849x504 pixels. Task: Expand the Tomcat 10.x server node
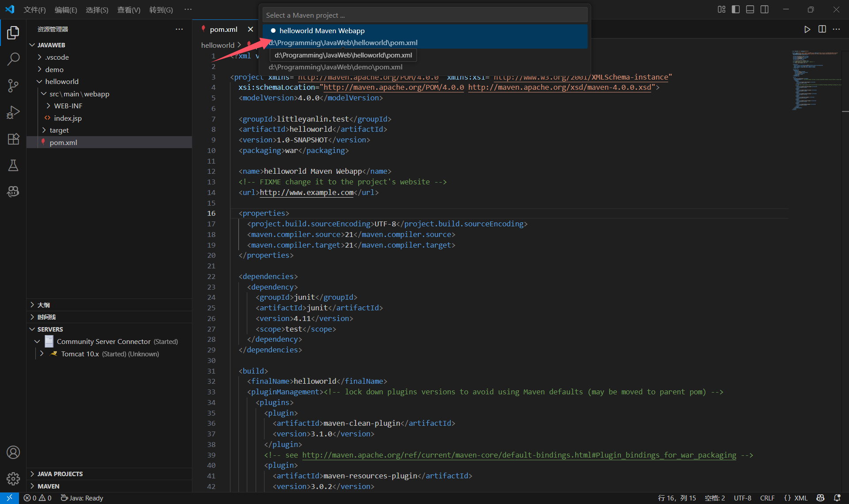click(x=42, y=354)
